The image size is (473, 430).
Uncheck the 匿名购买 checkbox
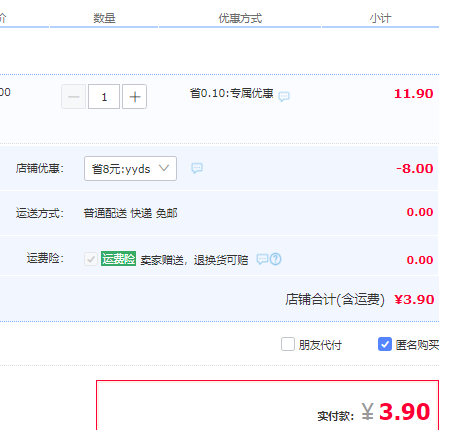(385, 344)
